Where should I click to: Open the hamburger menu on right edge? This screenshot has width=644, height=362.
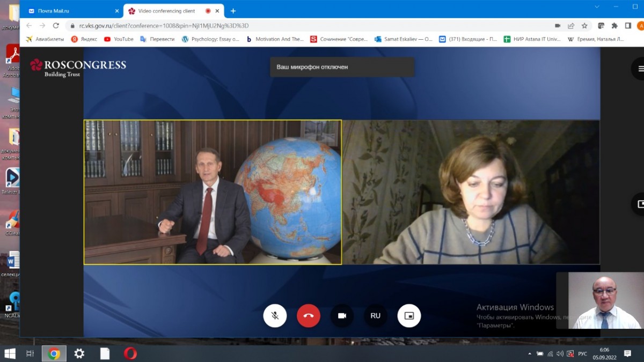[640, 69]
